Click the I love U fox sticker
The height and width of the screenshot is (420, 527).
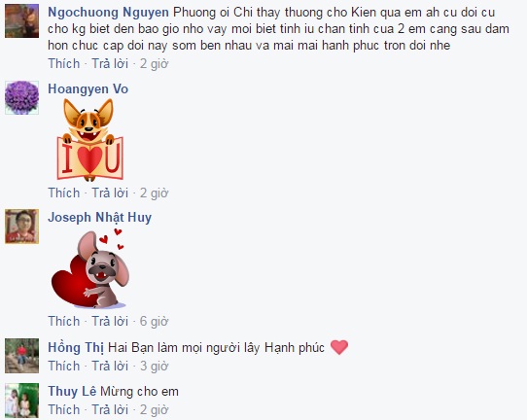(x=90, y=140)
